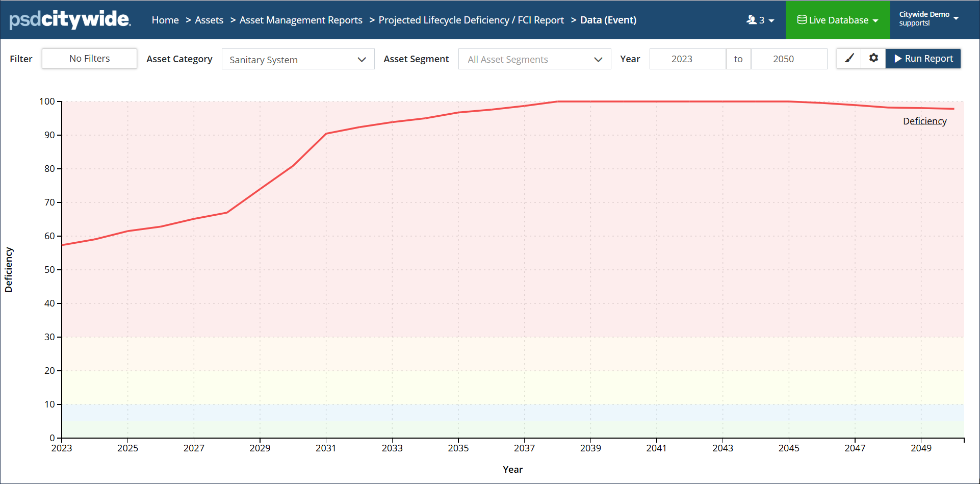Open the Citywide Demo account menu

pos(929,19)
